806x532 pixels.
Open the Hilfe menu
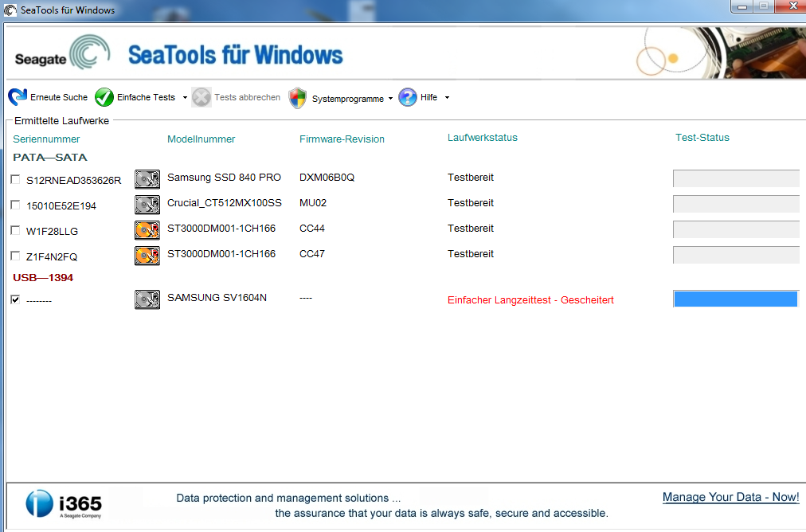click(x=428, y=97)
